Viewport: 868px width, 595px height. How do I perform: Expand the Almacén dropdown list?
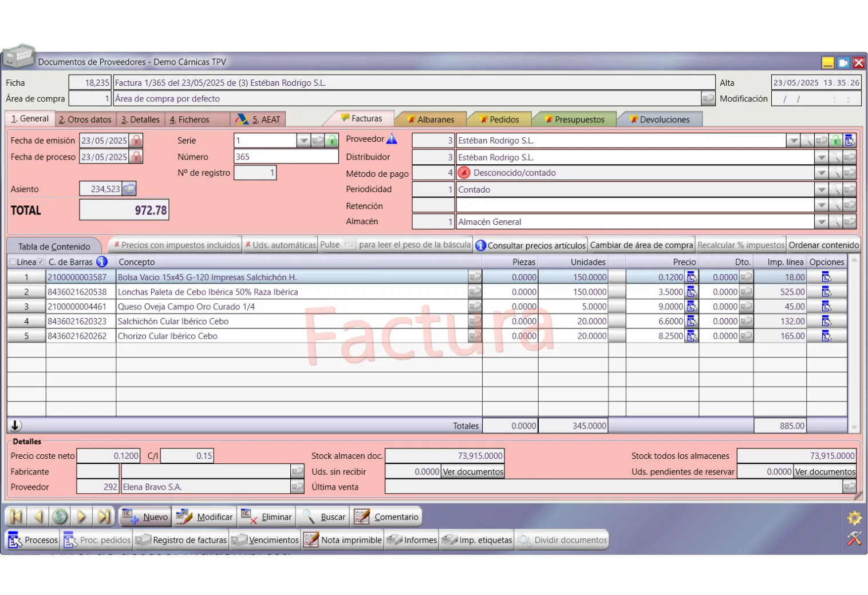(821, 222)
